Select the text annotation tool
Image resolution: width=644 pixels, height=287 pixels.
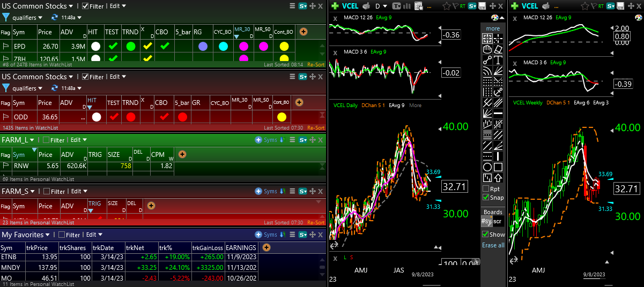coord(498,60)
